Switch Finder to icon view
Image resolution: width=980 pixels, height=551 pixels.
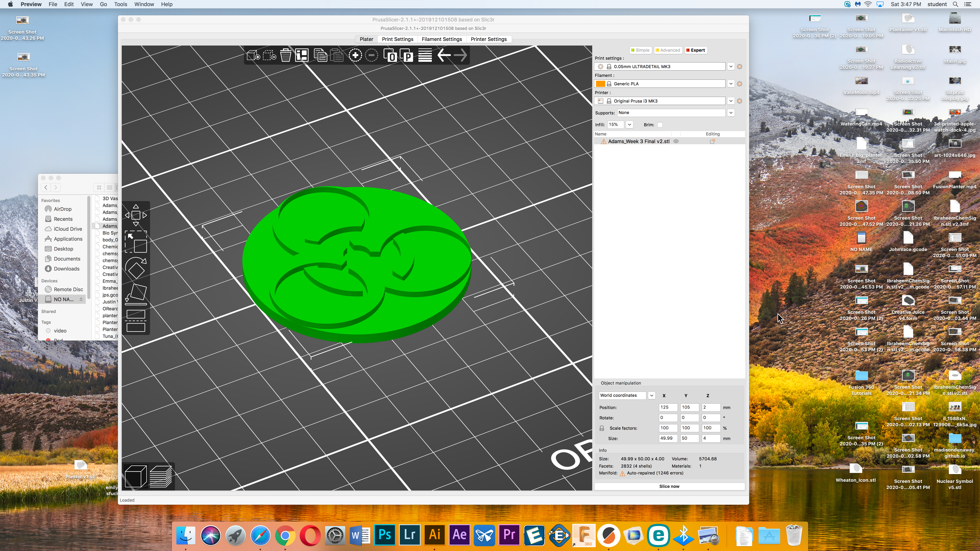[99, 187]
